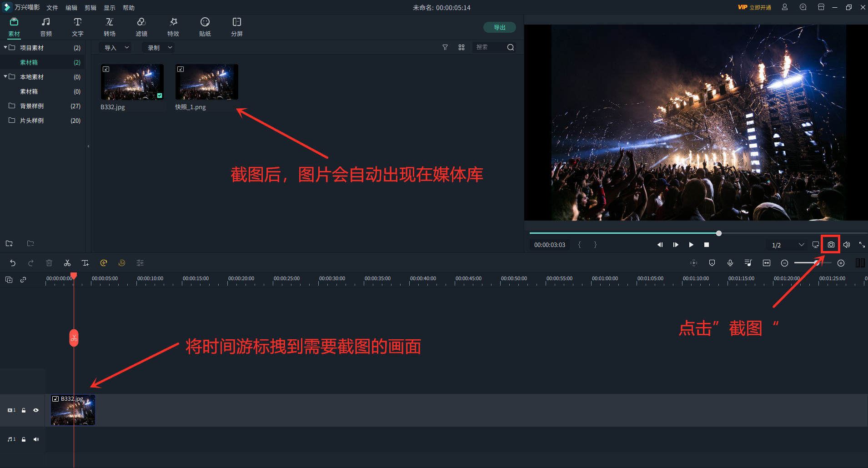
Task: Click the fullscreen preview icon
Action: pyautogui.click(x=861, y=244)
